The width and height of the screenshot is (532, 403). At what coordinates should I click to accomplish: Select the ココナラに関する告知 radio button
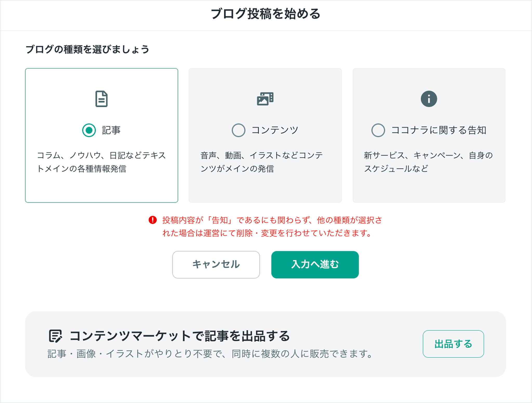tap(378, 130)
